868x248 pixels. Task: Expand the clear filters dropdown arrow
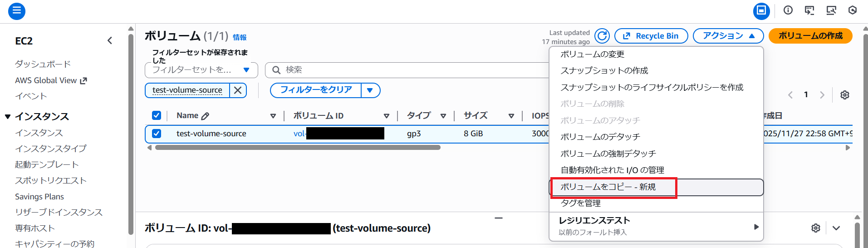[x=370, y=90]
